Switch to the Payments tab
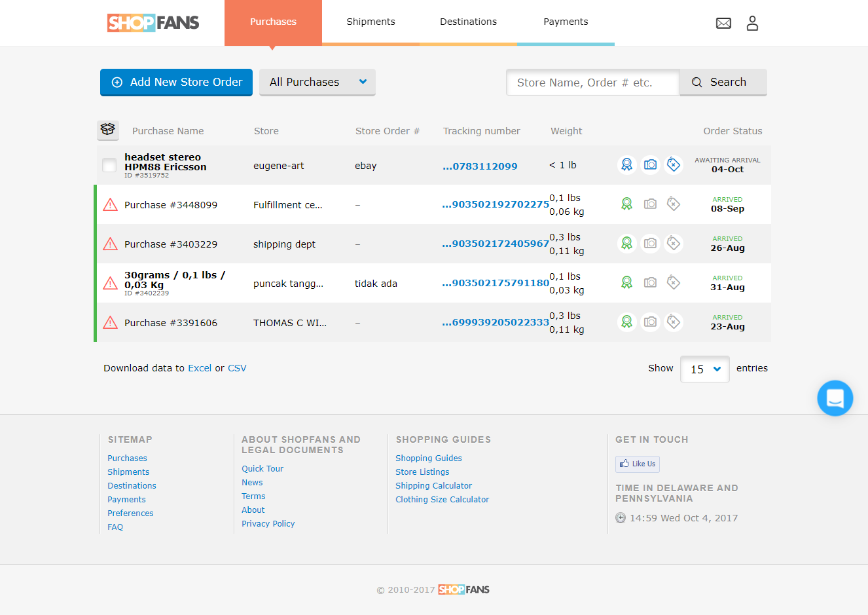The image size is (868, 615). pyautogui.click(x=566, y=22)
